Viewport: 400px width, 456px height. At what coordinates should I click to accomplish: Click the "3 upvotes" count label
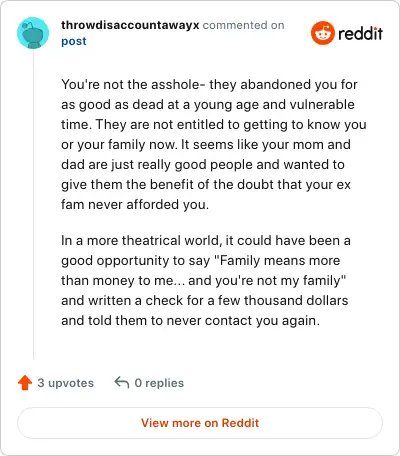point(66,383)
